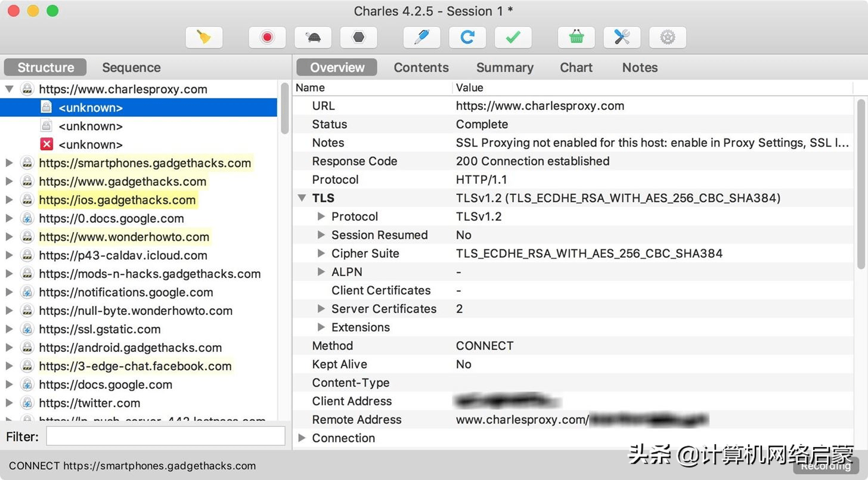Image resolution: width=868 pixels, height=480 pixels.
Task: Select the Status value Complete
Action: 482,125
